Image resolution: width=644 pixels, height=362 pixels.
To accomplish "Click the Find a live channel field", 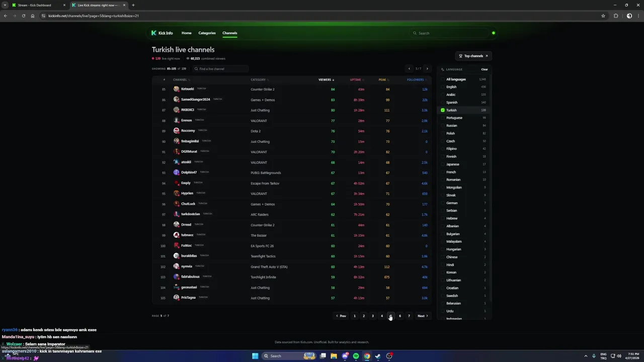I will tap(220, 69).
